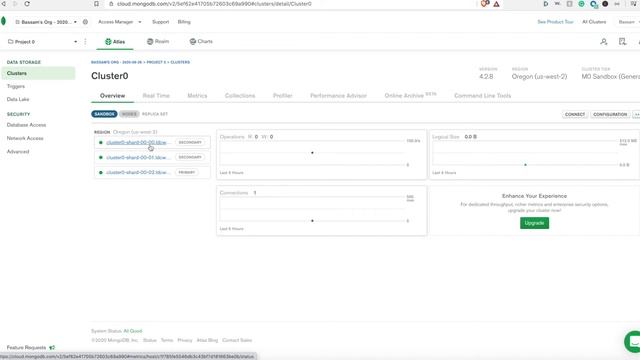Open the invite user icon
The width and height of the screenshot is (640, 360).
pos(604,42)
